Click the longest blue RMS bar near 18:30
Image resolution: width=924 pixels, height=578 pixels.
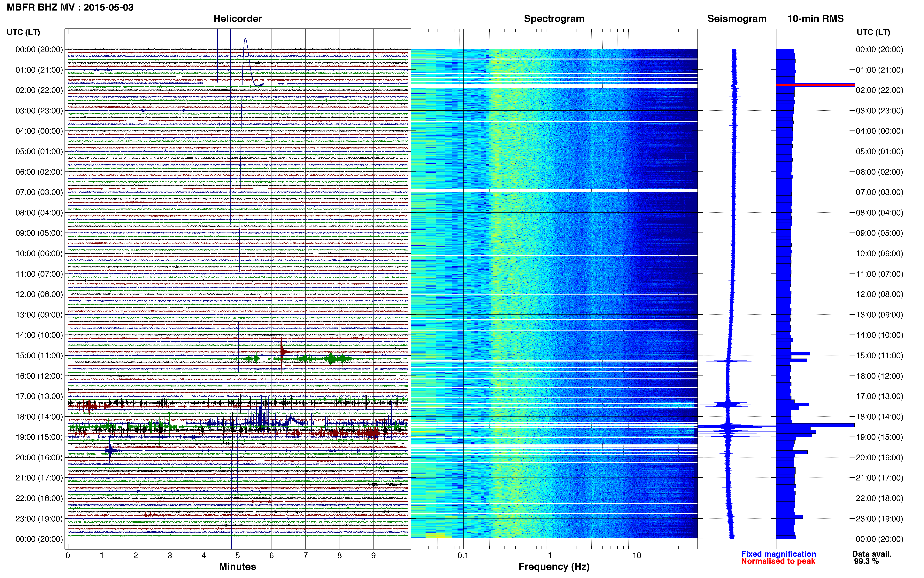coord(815,425)
